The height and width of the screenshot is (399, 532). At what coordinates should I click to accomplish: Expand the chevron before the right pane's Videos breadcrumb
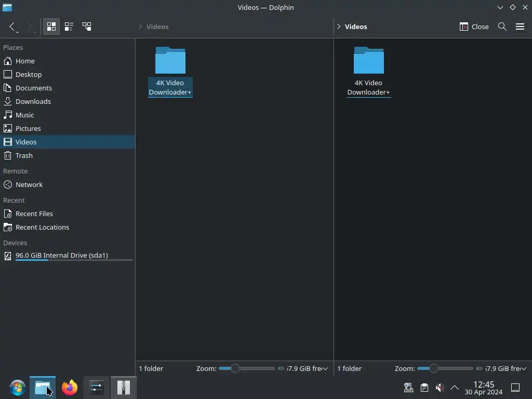pyautogui.click(x=339, y=26)
